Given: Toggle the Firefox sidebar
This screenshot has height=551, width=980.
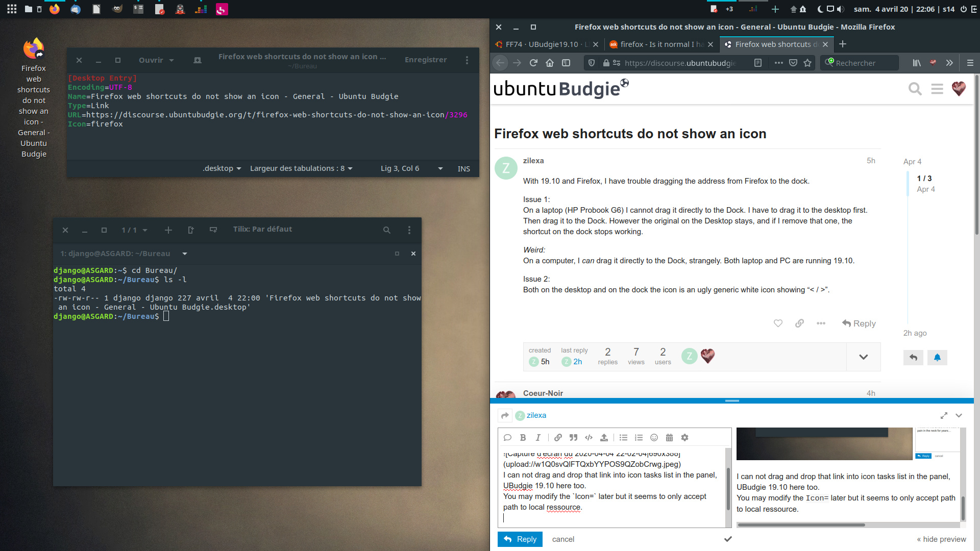Looking at the screenshot, I should 566,63.
